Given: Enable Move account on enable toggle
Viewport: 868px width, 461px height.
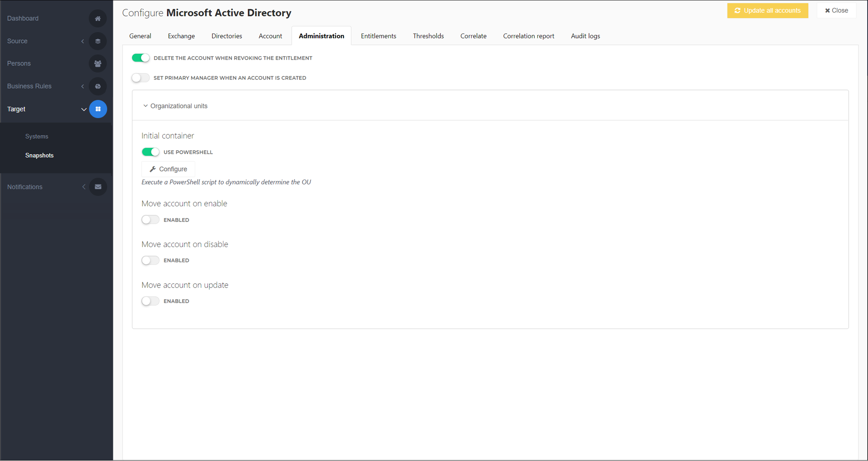Looking at the screenshot, I should click(x=151, y=220).
